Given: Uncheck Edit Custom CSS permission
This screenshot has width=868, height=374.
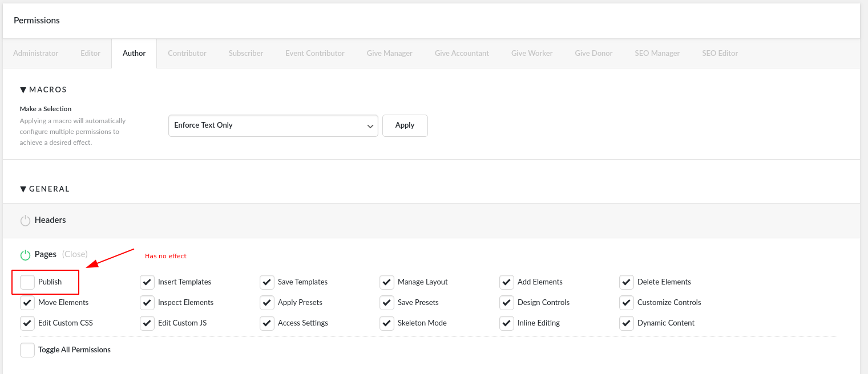Looking at the screenshot, I should click(x=27, y=323).
